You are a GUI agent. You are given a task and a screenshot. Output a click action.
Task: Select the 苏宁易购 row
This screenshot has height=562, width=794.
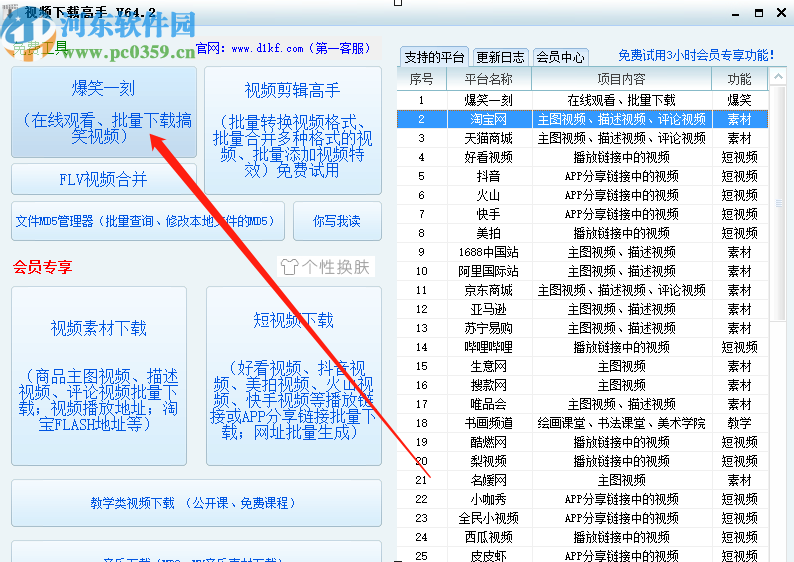582,328
